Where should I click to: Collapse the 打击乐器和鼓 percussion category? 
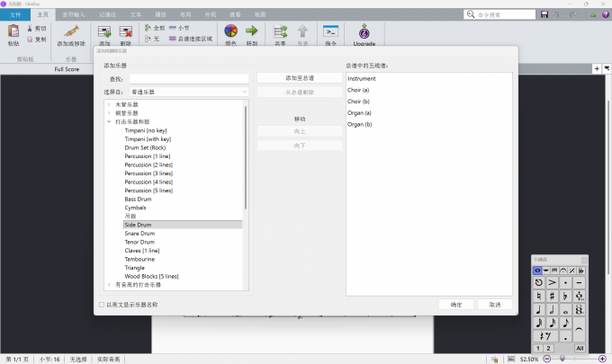point(109,121)
